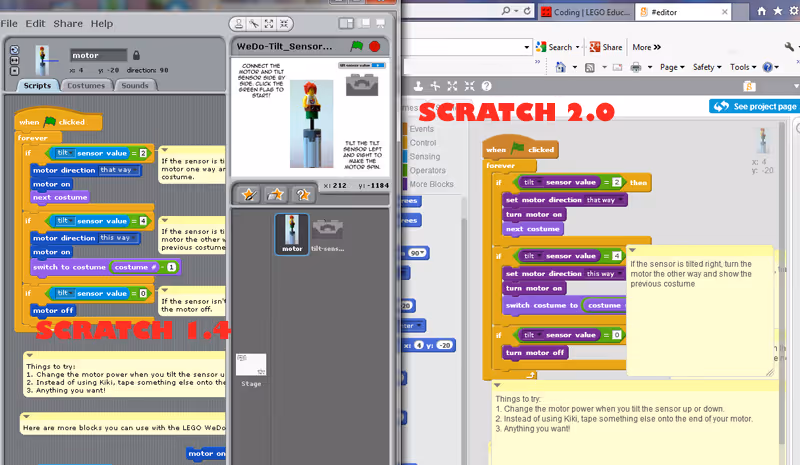800x465 pixels.
Task: Click the RSS feeds icon in command bar
Action: coord(590,67)
